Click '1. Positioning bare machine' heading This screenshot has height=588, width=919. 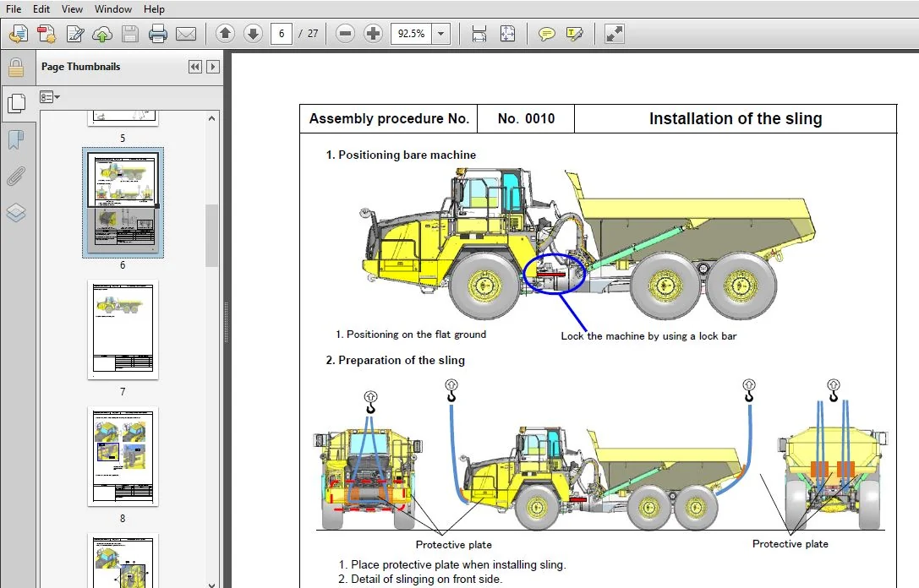coord(401,155)
